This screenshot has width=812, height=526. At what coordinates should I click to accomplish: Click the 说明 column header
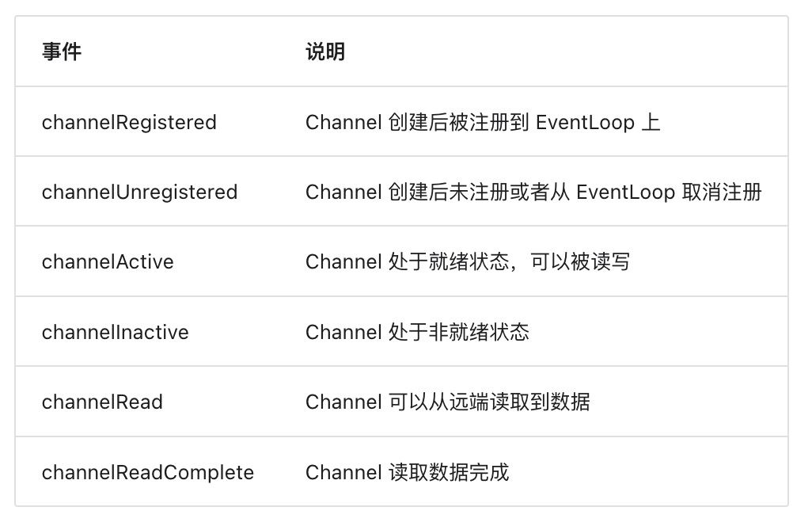click(x=325, y=51)
